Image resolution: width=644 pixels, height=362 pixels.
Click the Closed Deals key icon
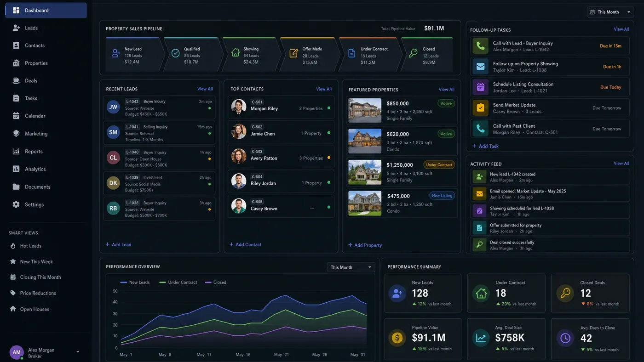point(565,294)
